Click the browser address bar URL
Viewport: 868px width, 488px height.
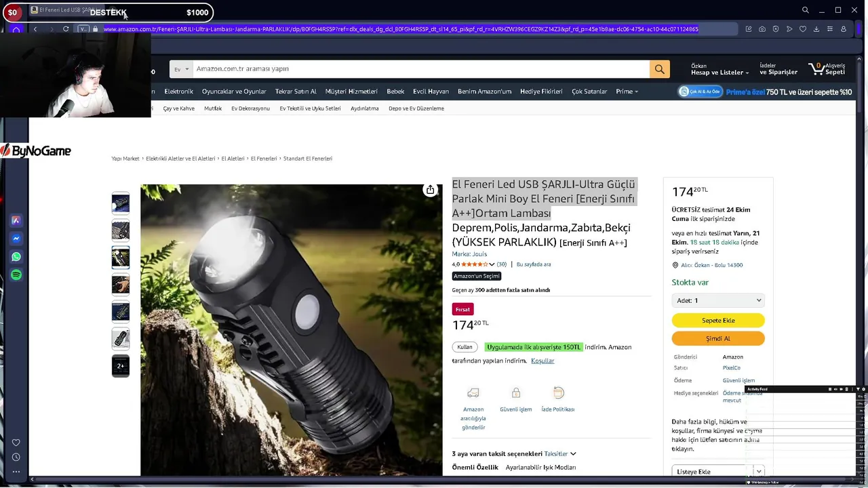(x=401, y=29)
